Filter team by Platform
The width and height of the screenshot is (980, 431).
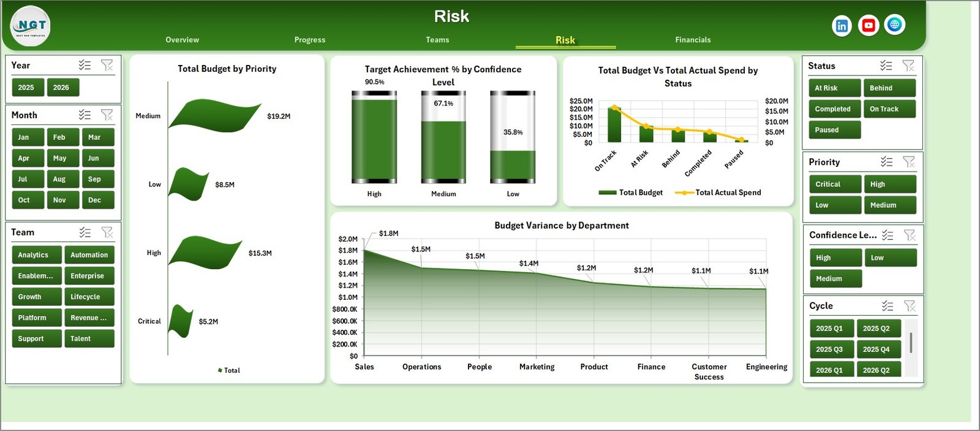37,318
